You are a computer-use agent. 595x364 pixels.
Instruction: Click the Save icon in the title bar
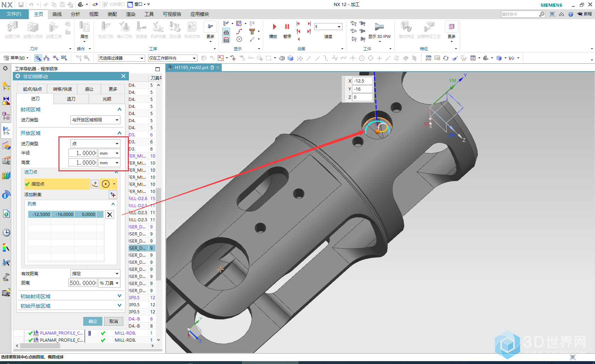21,5
